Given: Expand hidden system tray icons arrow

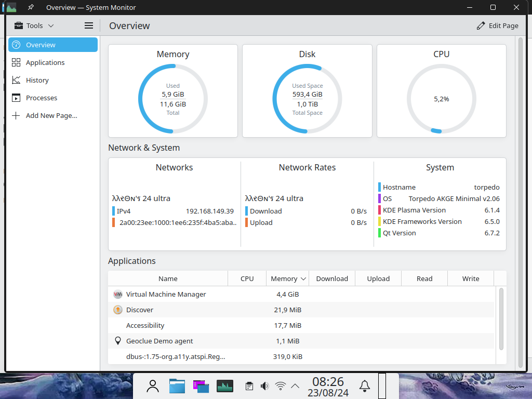Looking at the screenshot, I should pyautogui.click(x=295, y=386).
